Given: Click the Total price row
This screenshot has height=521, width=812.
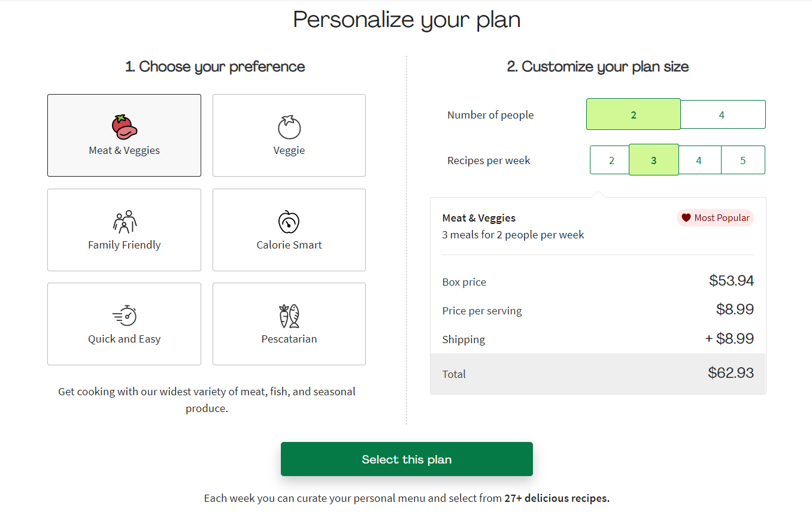Looking at the screenshot, I should (x=598, y=373).
